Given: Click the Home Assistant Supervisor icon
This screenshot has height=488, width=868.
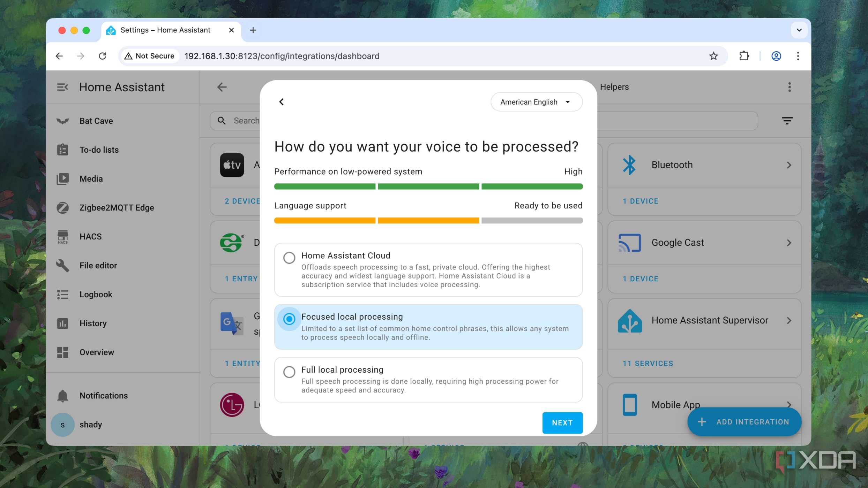Looking at the screenshot, I should coord(630,321).
